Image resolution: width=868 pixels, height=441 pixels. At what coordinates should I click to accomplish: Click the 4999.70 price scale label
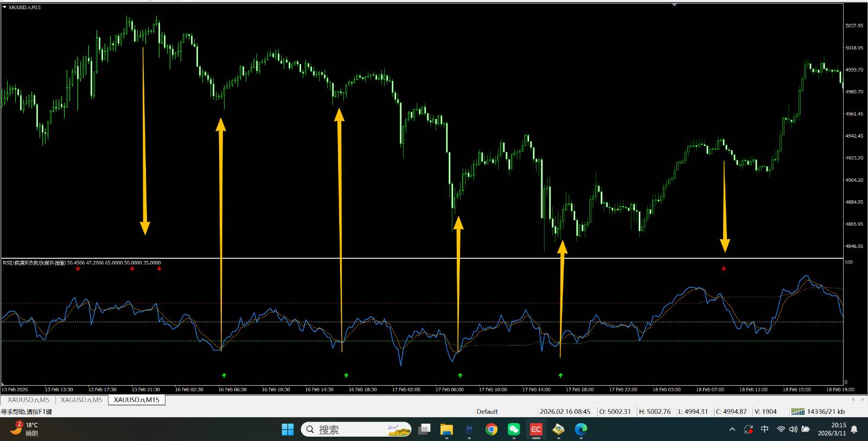854,70
